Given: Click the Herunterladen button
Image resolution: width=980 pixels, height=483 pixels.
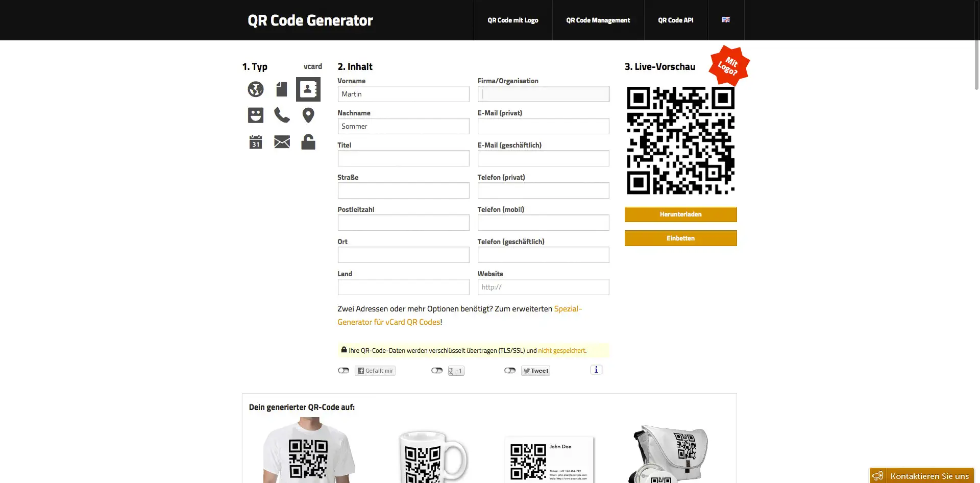Looking at the screenshot, I should [681, 214].
